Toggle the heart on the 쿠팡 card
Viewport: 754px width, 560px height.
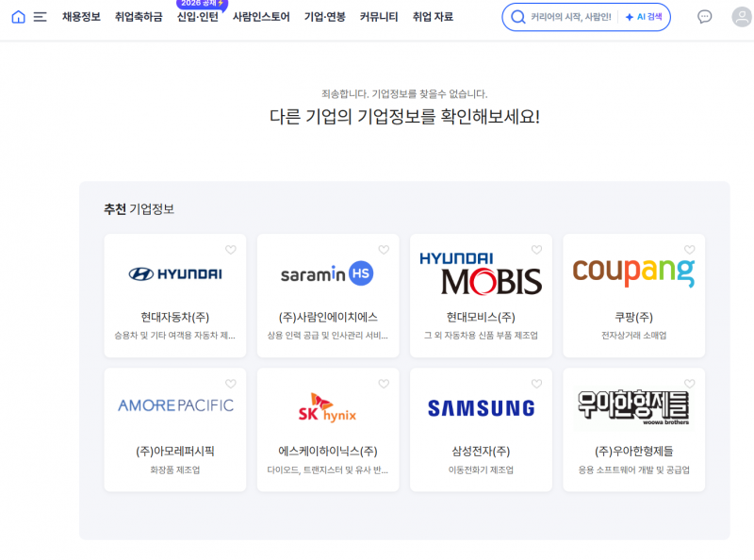[x=689, y=250]
